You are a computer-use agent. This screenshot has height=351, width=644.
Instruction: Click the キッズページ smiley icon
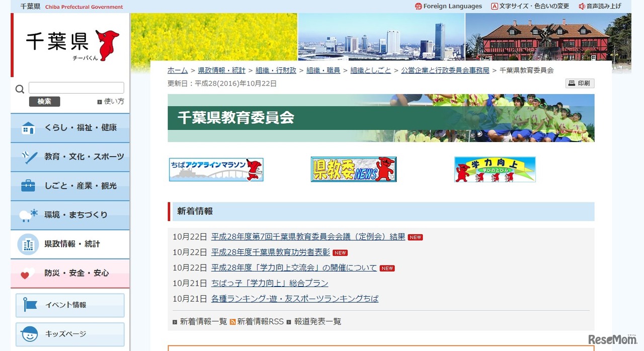point(30,334)
